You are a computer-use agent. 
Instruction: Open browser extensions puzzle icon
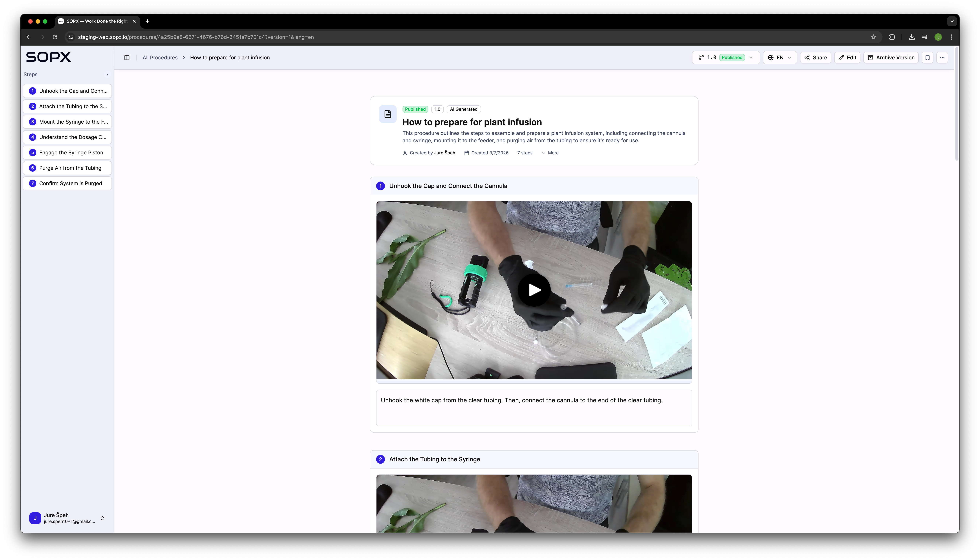tap(892, 37)
